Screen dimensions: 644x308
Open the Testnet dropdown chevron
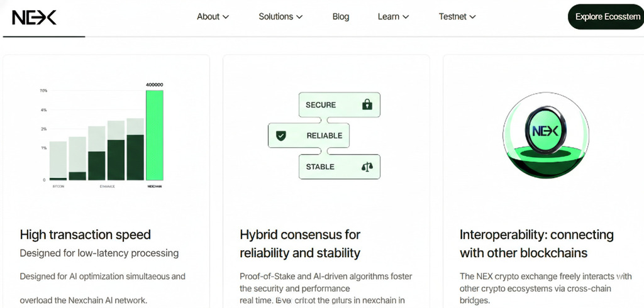(472, 17)
